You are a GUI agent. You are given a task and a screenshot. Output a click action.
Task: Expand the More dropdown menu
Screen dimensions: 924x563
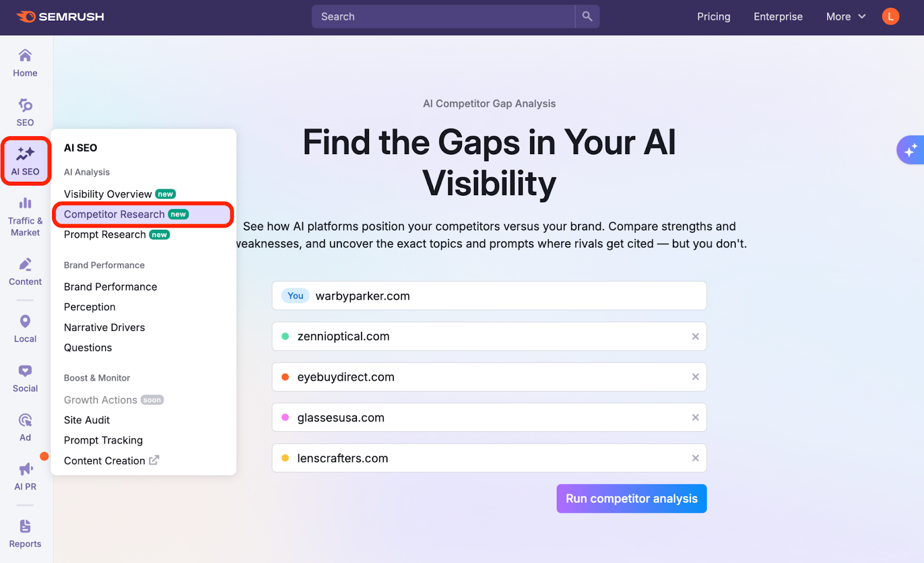[845, 17]
